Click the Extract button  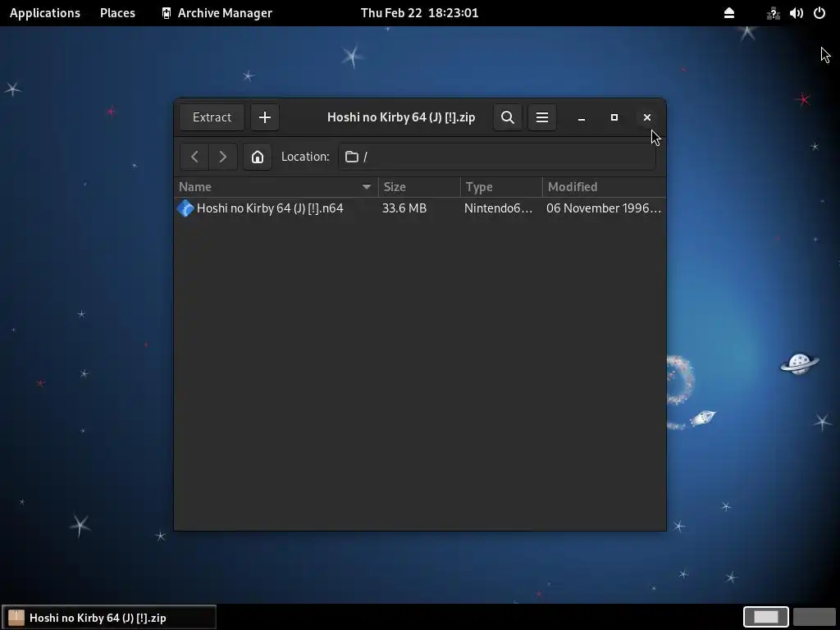click(x=212, y=117)
